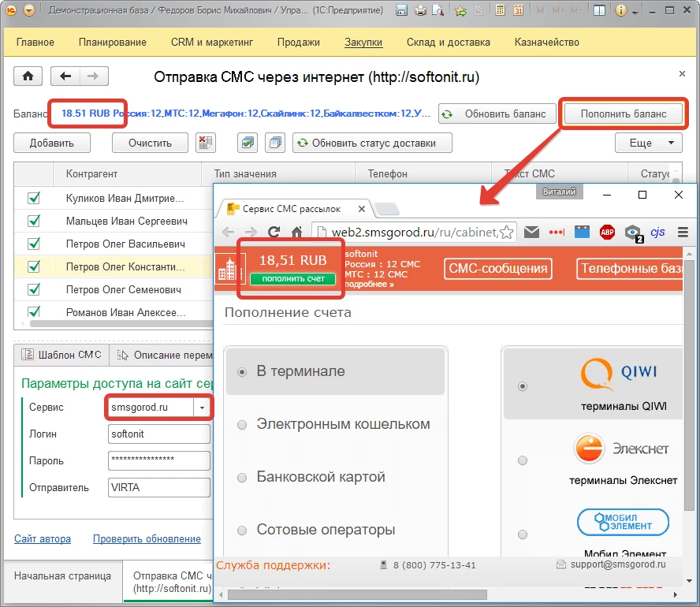Click the home icon in the 1C form
The width and height of the screenshot is (700, 607).
(28, 76)
